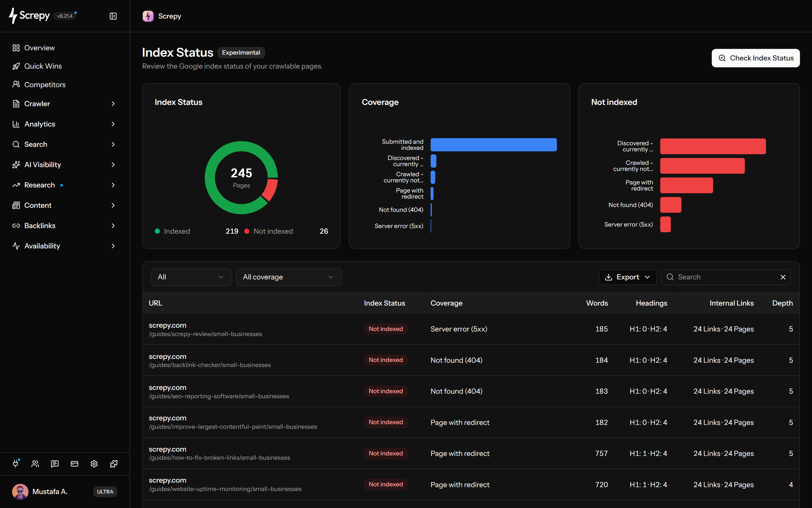The image size is (812, 508).
Task: Click the Screpy lightning logo
Action: (13, 16)
